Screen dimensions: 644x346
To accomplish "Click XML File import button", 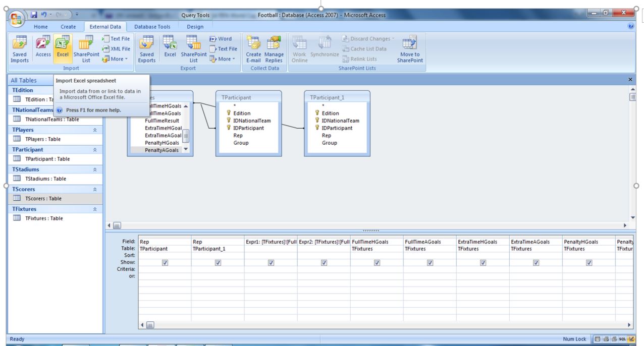I will tap(116, 49).
